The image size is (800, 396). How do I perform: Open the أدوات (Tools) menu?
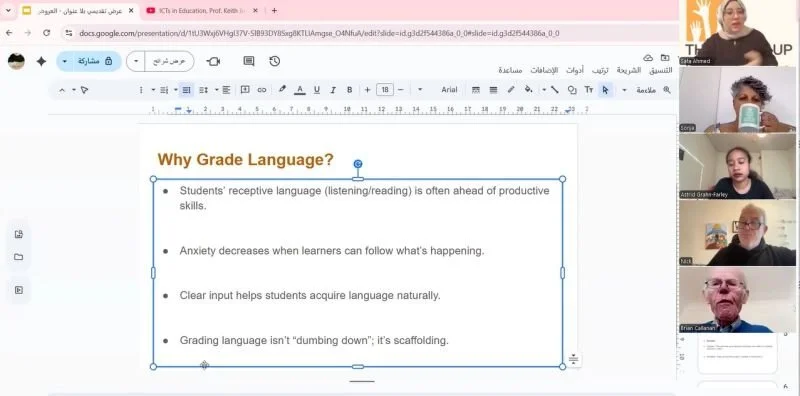coord(574,70)
